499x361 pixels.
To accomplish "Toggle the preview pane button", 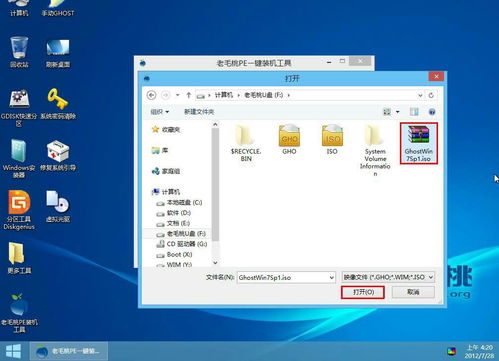I will pos(414,112).
